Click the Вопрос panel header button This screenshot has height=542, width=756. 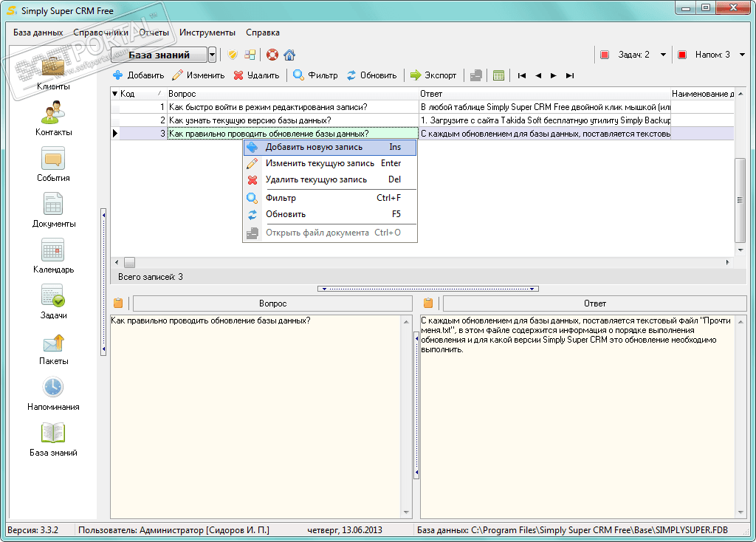click(273, 303)
